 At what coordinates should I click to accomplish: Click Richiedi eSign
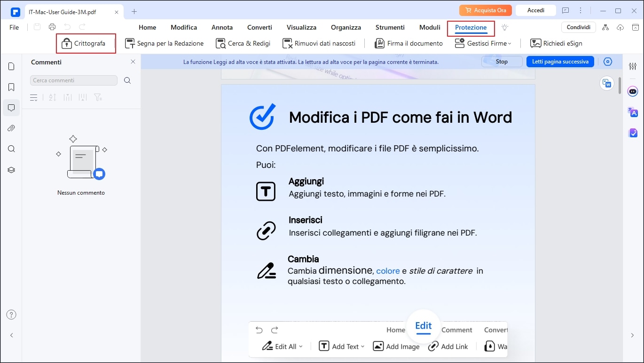(556, 43)
